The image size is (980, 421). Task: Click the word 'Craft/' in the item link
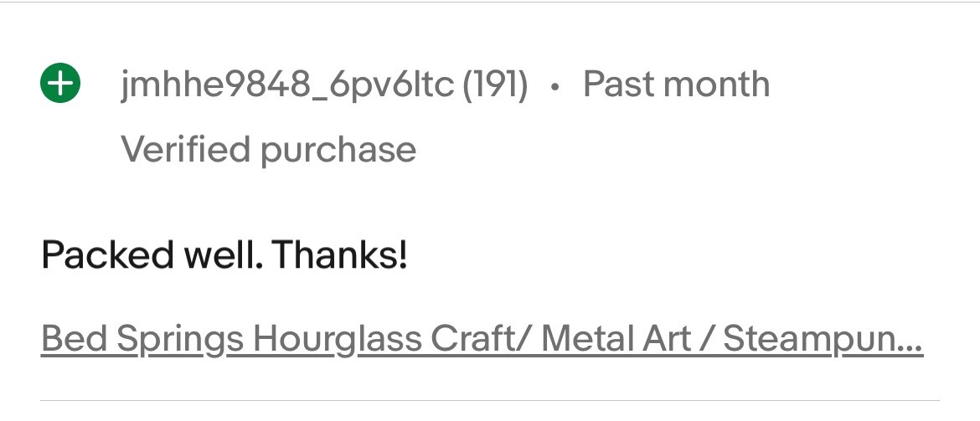(480, 339)
